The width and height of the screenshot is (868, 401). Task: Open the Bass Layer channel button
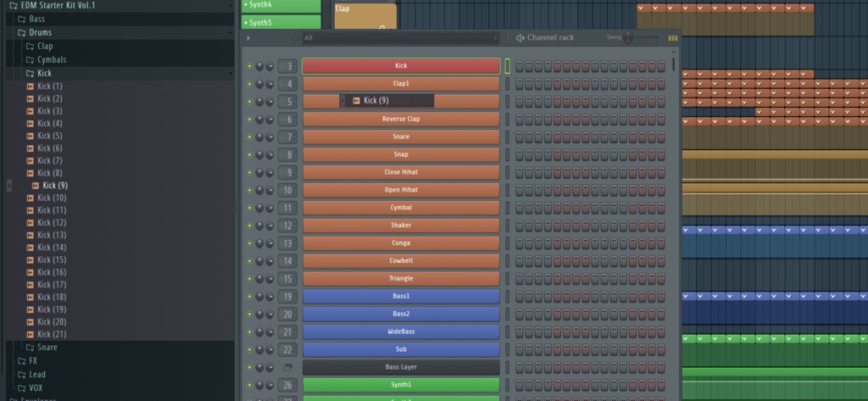[x=401, y=367]
